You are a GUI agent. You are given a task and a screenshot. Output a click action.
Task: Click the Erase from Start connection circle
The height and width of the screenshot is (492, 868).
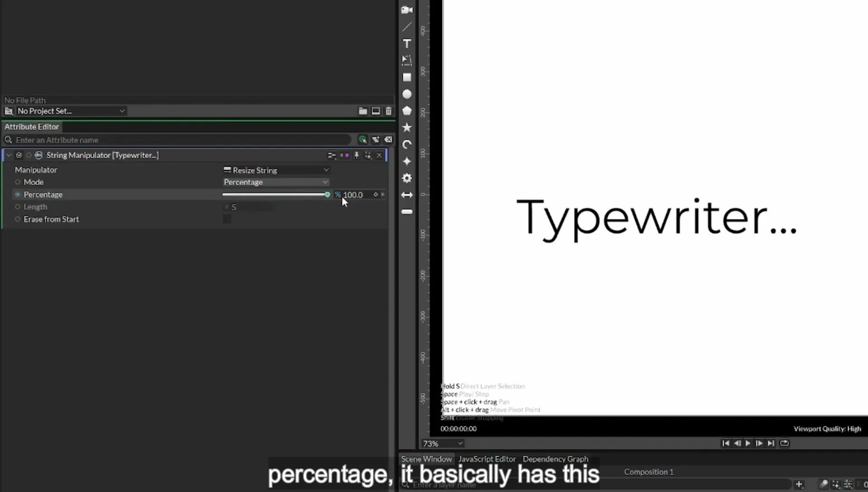18,219
